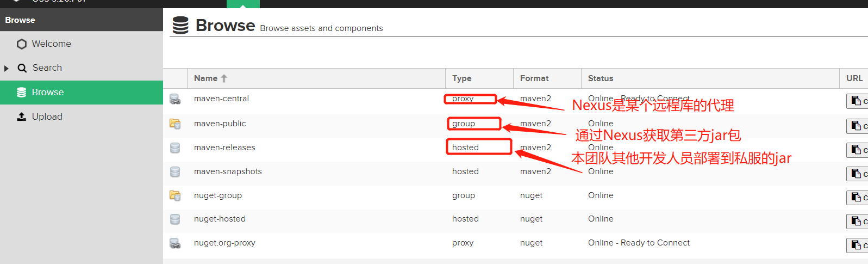Click the Browse page header database icon
This screenshot has width=868, height=264.
(x=180, y=25)
